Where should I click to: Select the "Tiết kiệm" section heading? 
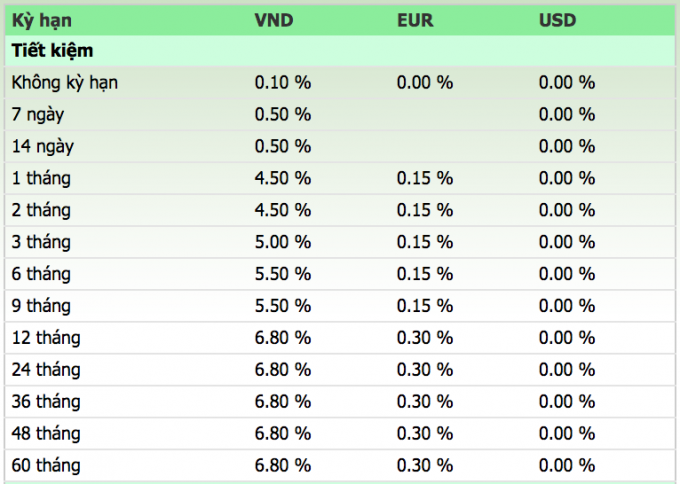(53, 50)
